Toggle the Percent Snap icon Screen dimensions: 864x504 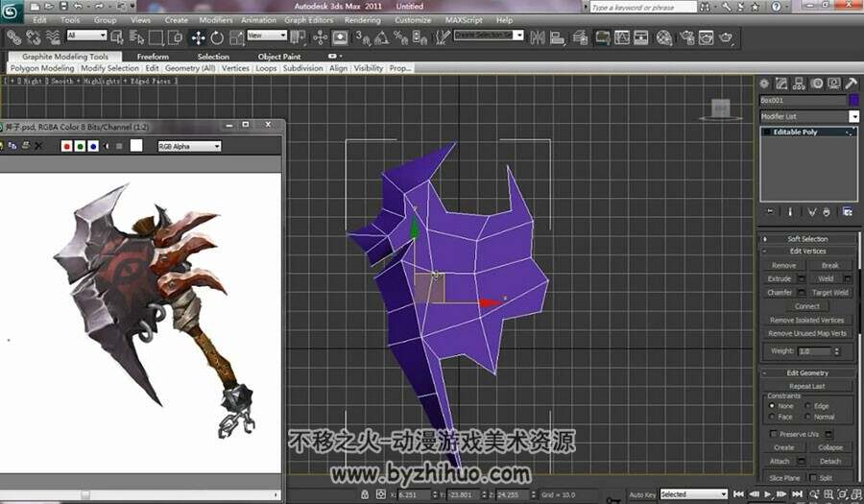(x=400, y=37)
